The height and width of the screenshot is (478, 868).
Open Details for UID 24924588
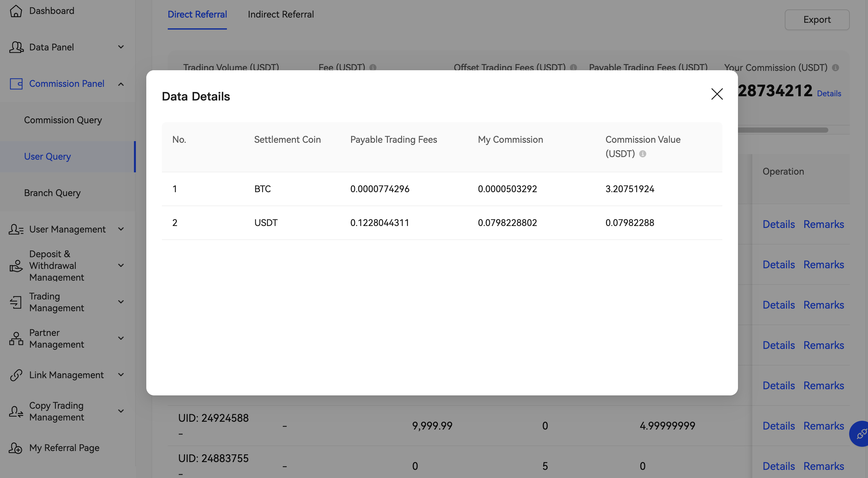click(x=778, y=425)
